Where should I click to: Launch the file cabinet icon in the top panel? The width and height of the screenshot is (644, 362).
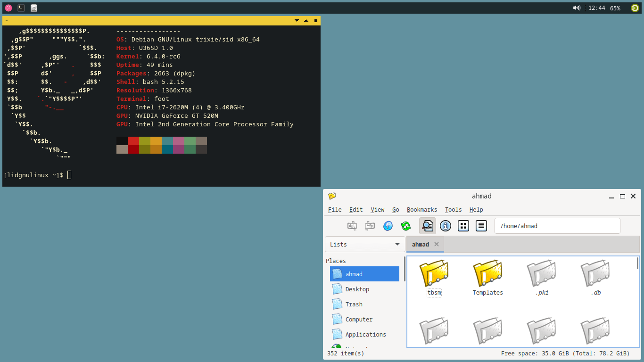[34, 8]
